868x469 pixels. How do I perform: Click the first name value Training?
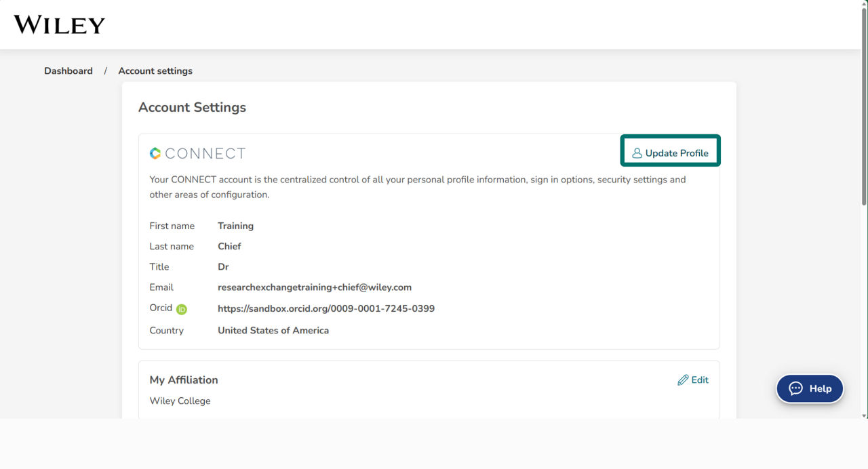click(x=236, y=226)
